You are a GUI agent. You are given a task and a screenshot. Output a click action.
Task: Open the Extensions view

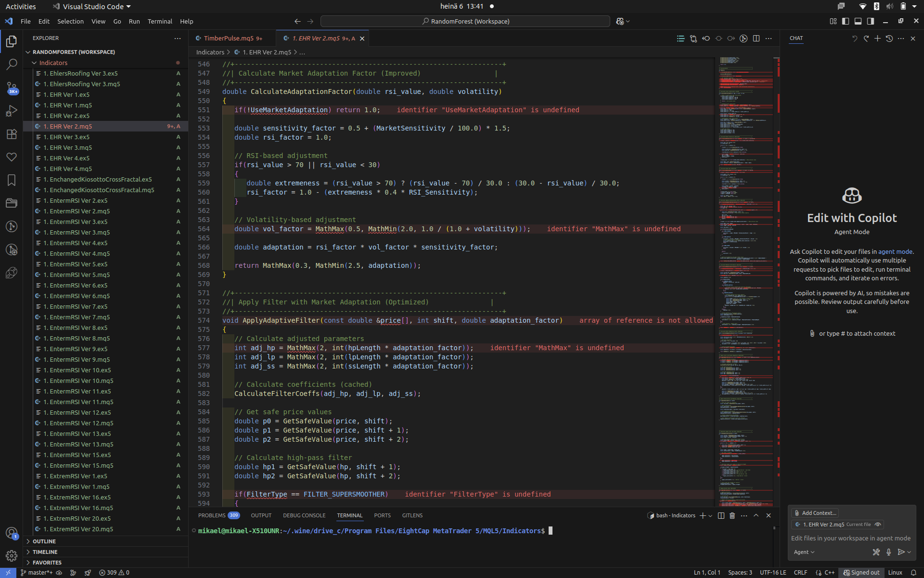point(12,134)
